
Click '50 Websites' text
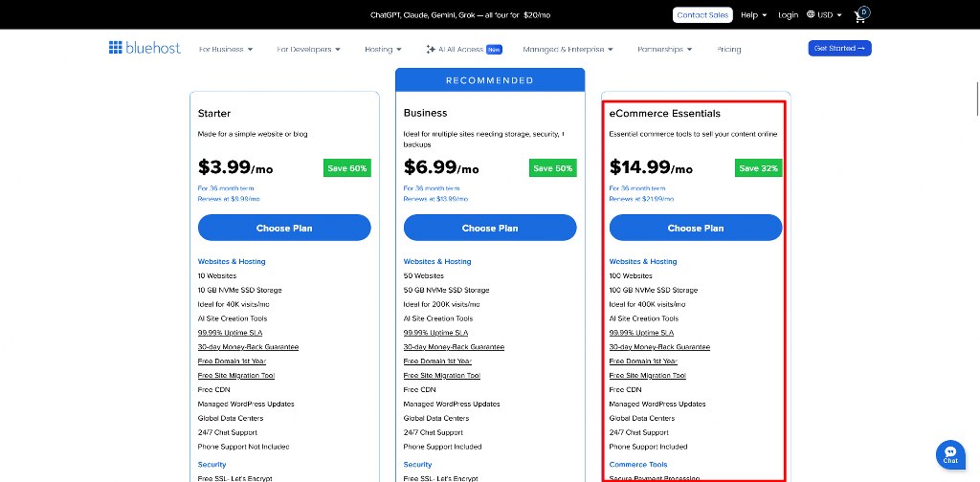(424, 276)
